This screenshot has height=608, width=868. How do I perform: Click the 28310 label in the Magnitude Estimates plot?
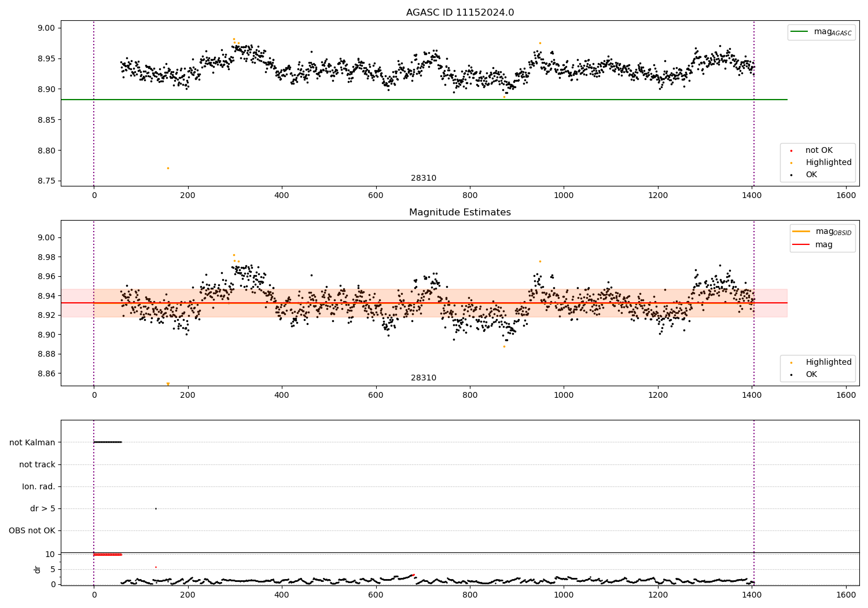(x=424, y=378)
